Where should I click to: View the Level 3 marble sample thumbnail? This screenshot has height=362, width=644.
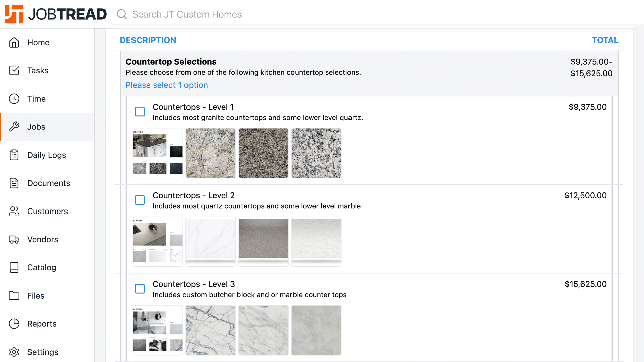(210, 330)
